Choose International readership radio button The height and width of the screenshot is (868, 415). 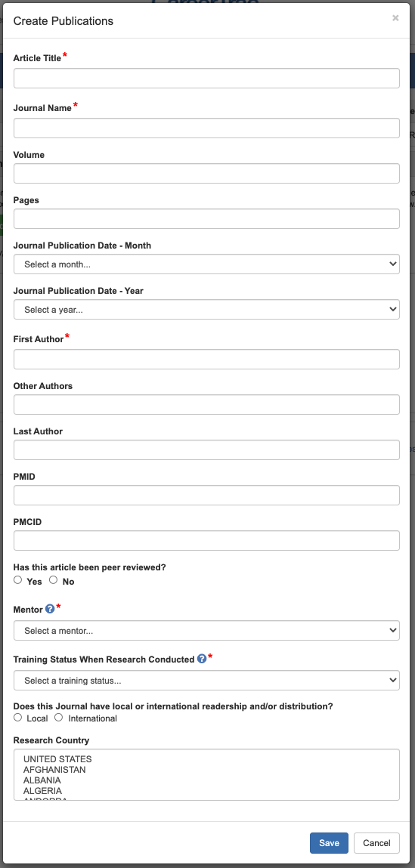coord(59,718)
